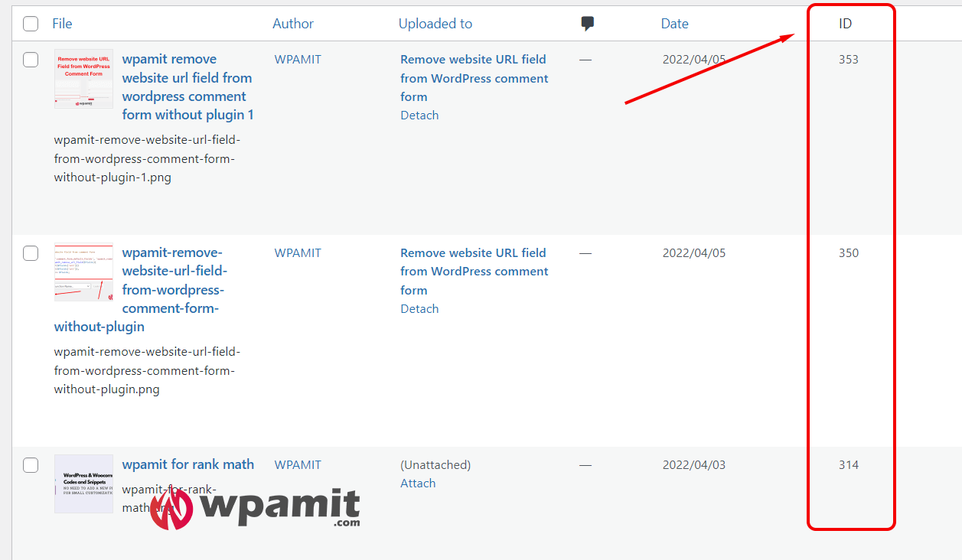Click the ID value 314

pos(849,465)
